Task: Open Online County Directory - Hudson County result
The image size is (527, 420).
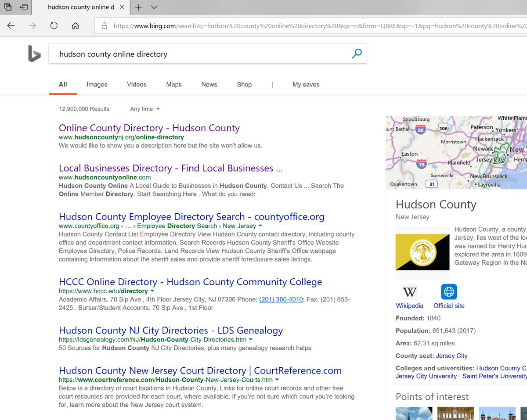Action: coord(149,128)
